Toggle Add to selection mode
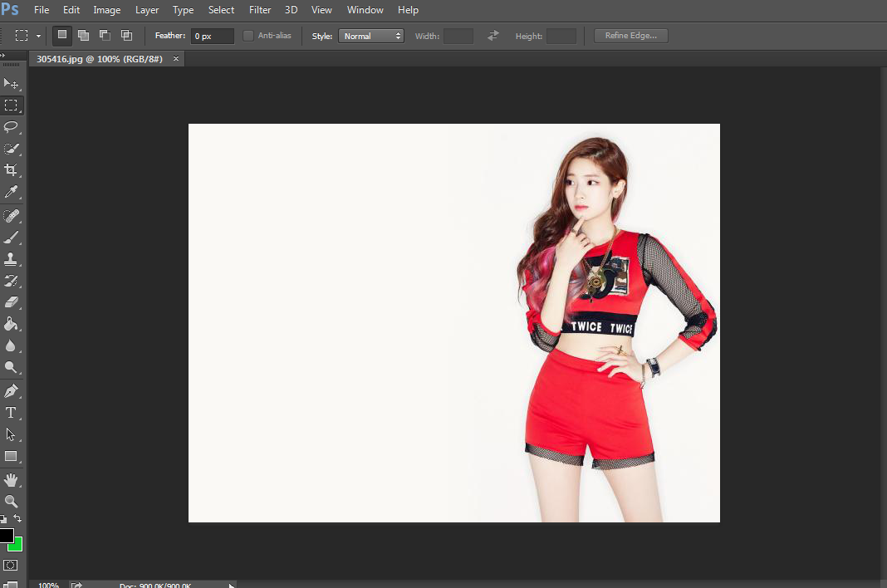The width and height of the screenshot is (887, 588). [x=83, y=36]
